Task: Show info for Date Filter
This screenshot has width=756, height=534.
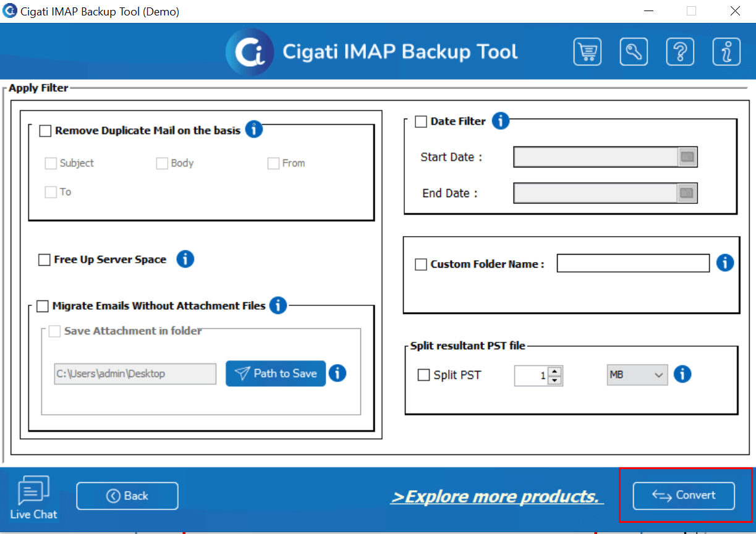Action: 501,121
